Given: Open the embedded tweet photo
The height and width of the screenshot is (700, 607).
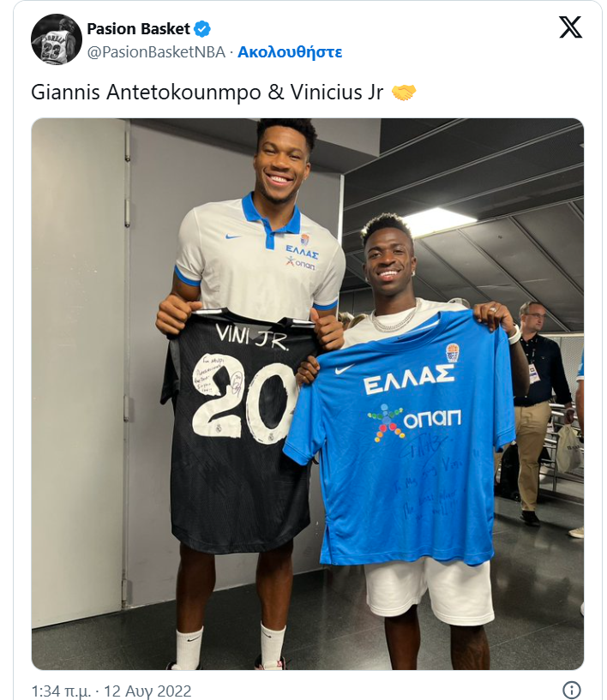Looking at the screenshot, I should coord(307,394).
